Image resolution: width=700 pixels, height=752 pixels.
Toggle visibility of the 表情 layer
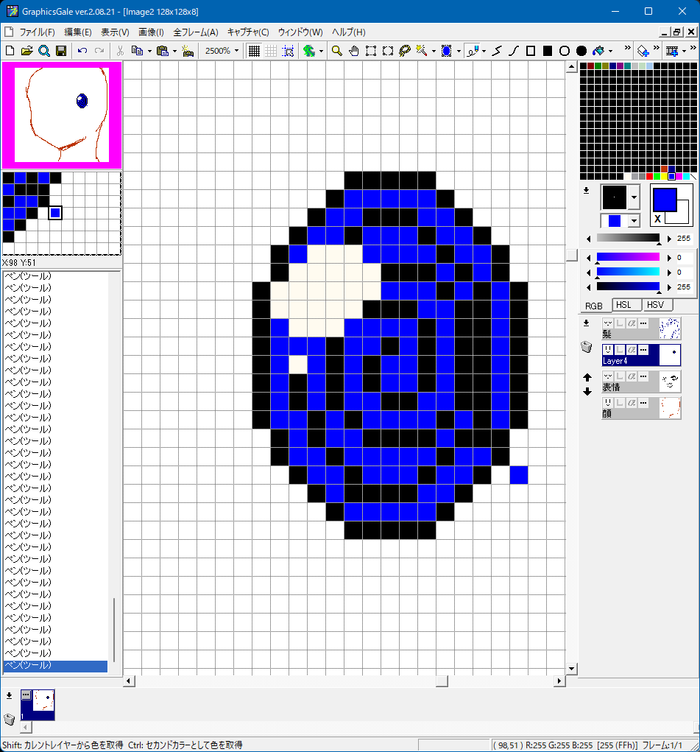click(x=608, y=376)
